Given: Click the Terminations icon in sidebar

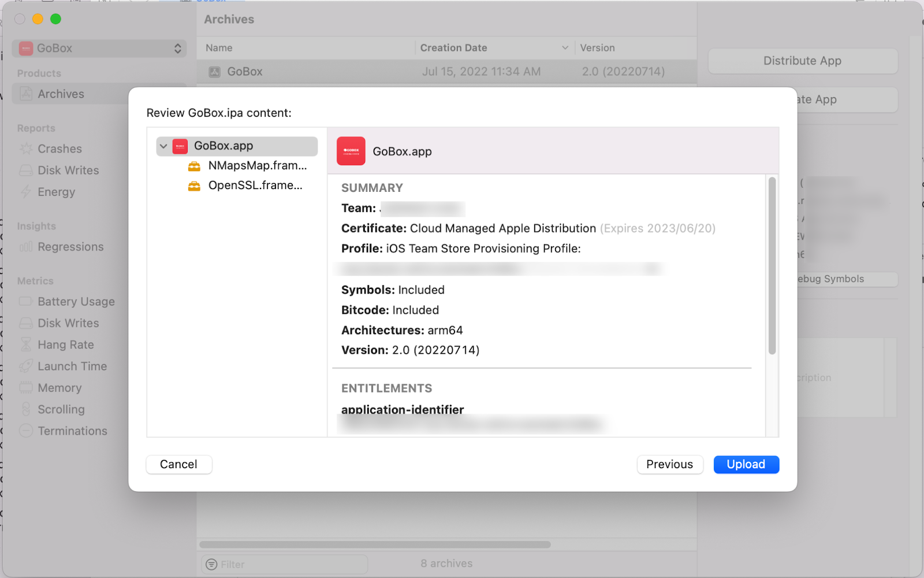Looking at the screenshot, I should [26, 431].
